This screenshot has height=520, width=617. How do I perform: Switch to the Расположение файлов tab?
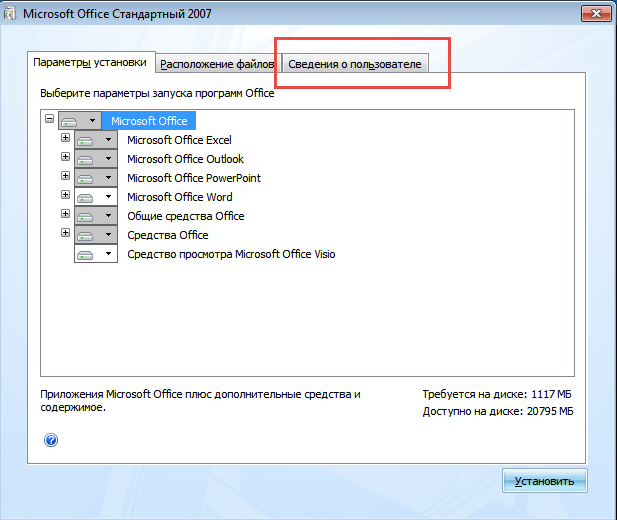point(217,64)
